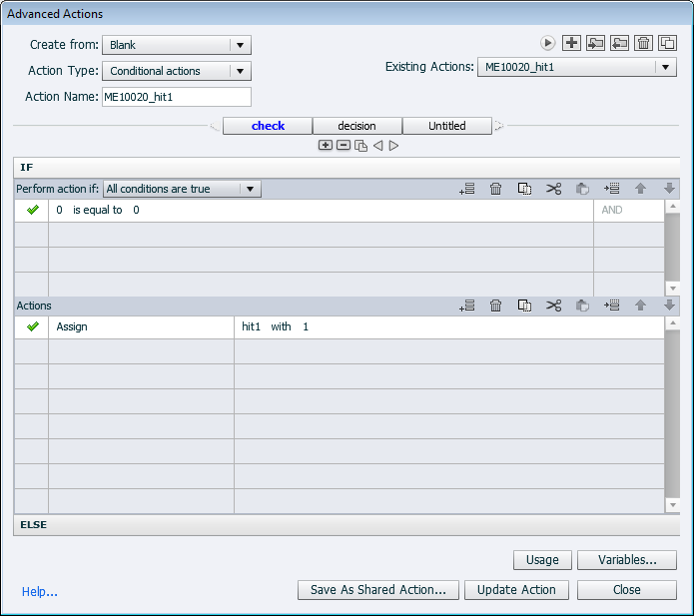Open the Existing Actions dropdown
694x616 pixels.
tap(577, 67)
